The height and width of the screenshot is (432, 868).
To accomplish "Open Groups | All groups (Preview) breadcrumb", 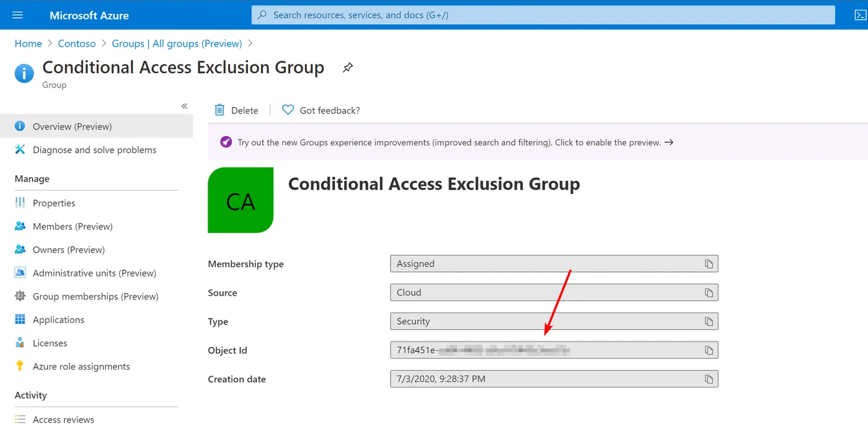I will coord(177,43).
